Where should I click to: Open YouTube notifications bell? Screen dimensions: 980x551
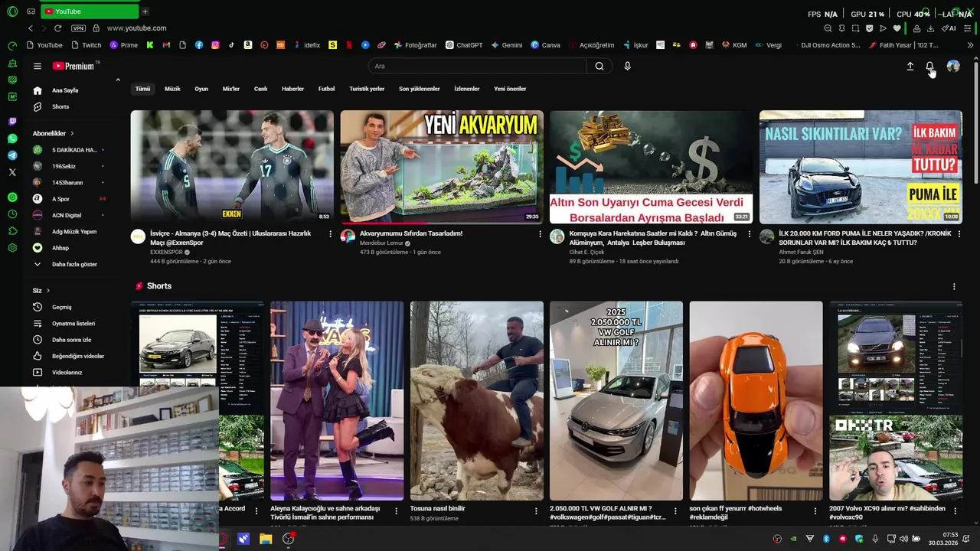pos(929,67)
